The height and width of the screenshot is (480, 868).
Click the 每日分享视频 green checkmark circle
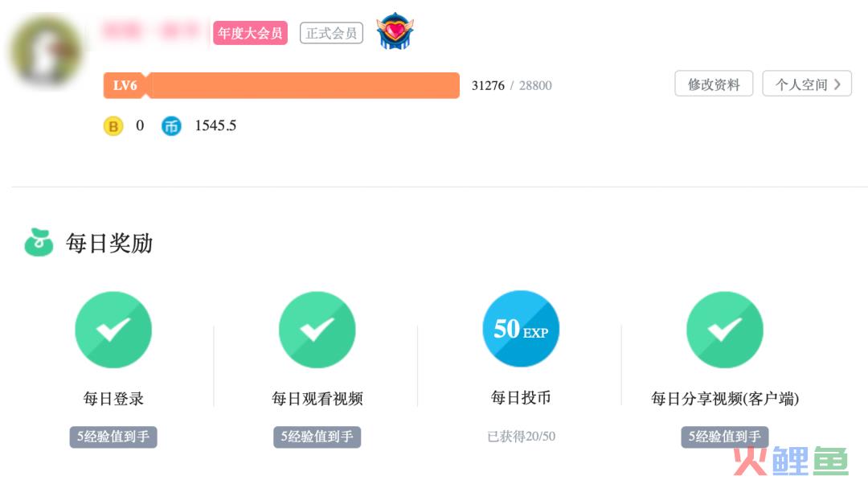725,330
